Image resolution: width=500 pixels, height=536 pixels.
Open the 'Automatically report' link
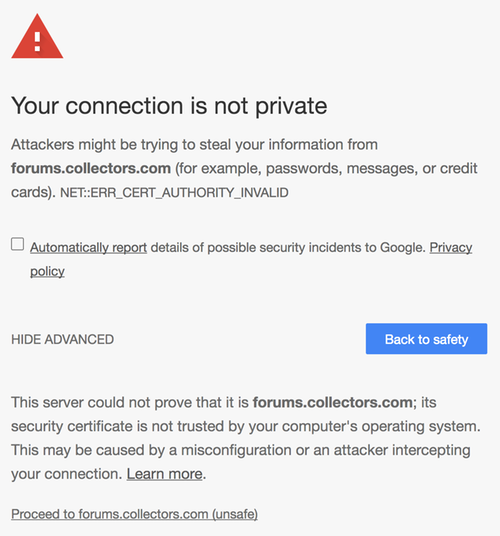pos(89,247)
